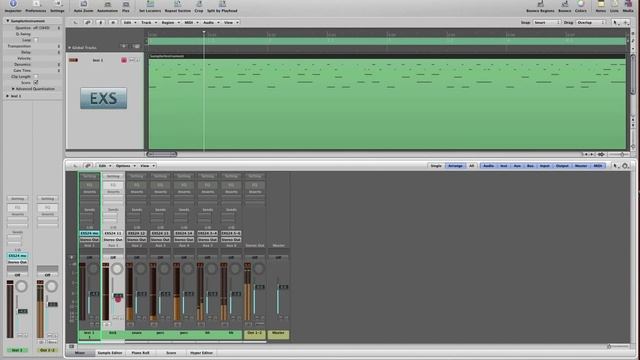The height and width of the screenshot is (360, 640).
Task: Open arrange Region local menu
Action: pyautogui.click(x=170, y=22)
